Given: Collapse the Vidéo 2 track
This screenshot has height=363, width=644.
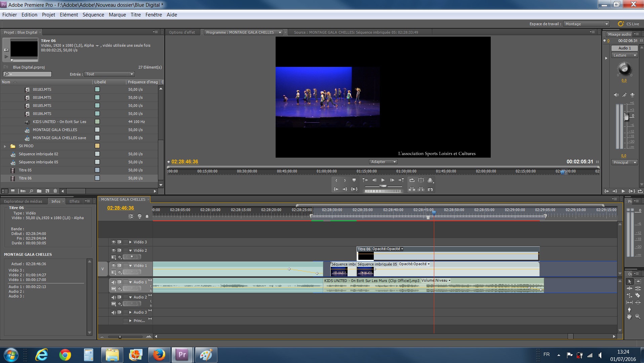Looking at the screenshot, I should (130, 250).
